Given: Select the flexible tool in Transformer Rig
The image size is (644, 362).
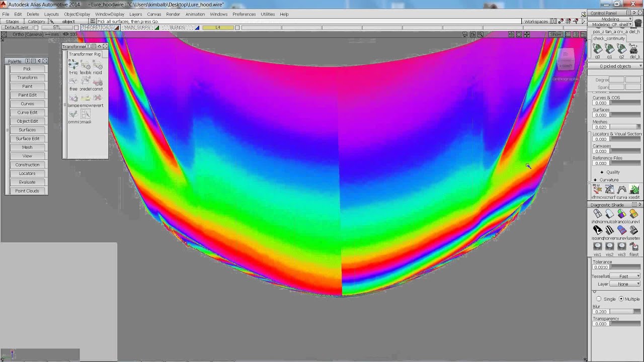Looking at the screenshot, I should (86, 65).
